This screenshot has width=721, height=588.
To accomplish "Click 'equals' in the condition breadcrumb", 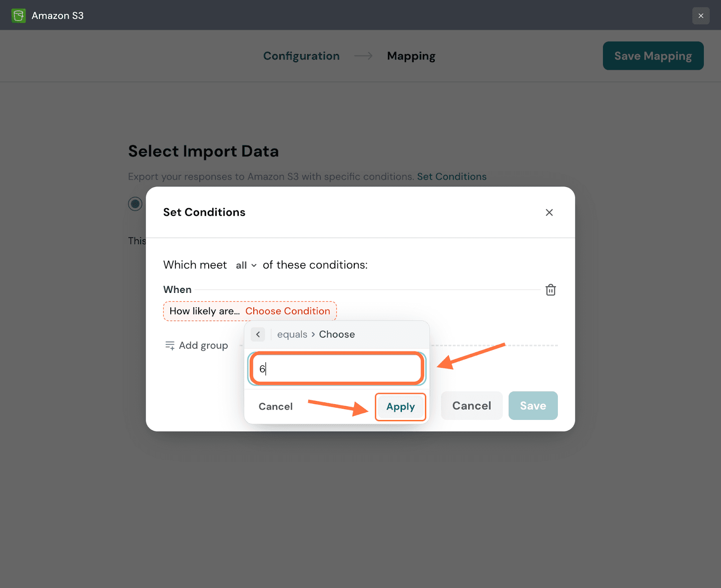I will 292,334.
